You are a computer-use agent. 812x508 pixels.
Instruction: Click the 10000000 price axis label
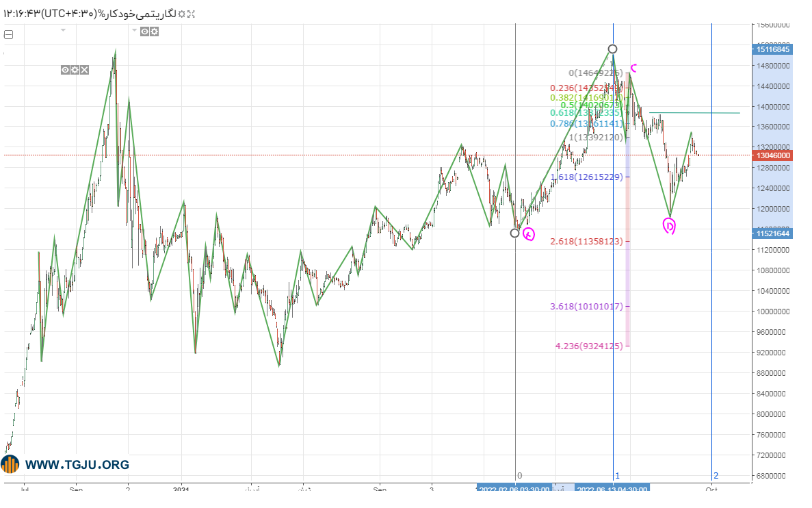click(x=771, y=312)
